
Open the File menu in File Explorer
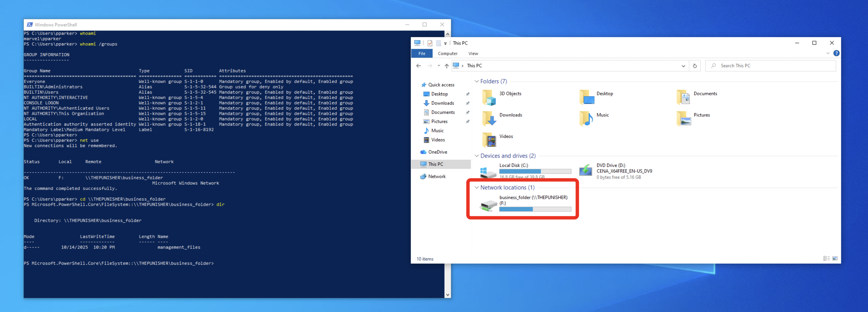click(422, 53)
